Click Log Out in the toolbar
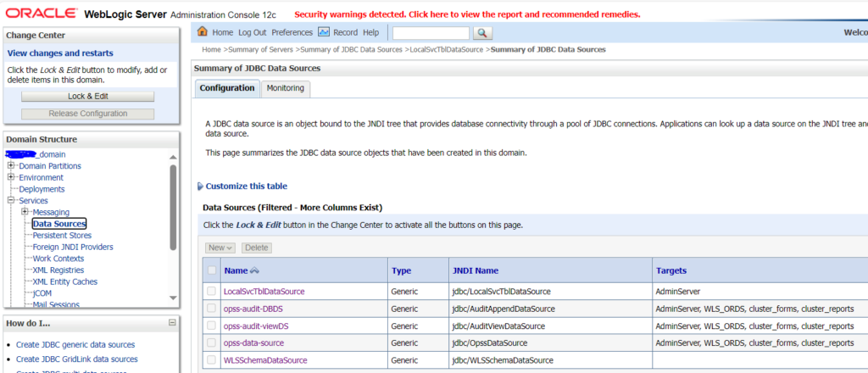Image resolution: width=868 pixels, height=373 pixels. point(253,33)
